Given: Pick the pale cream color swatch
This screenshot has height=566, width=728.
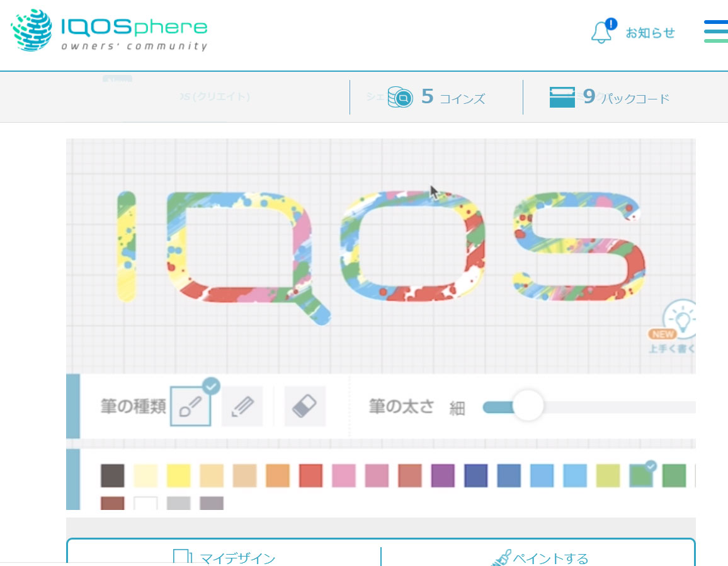Looking at the screenshot, I should (145, 475).
